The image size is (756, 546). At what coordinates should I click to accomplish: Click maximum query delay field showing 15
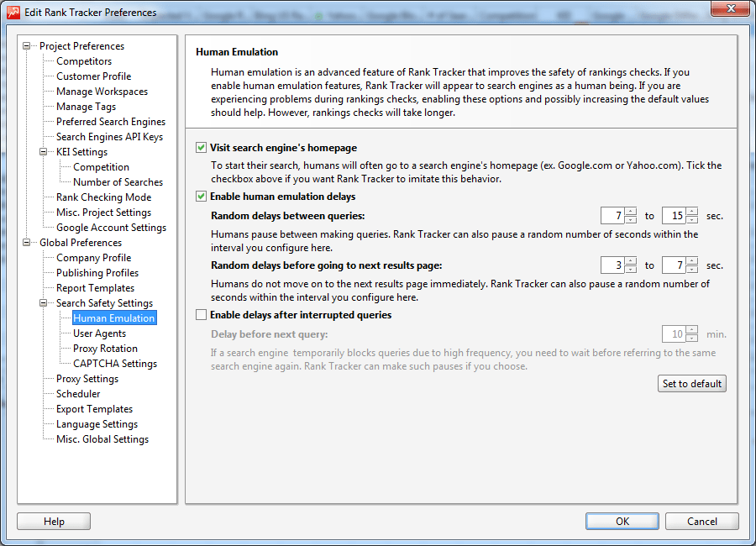[674, 216]
